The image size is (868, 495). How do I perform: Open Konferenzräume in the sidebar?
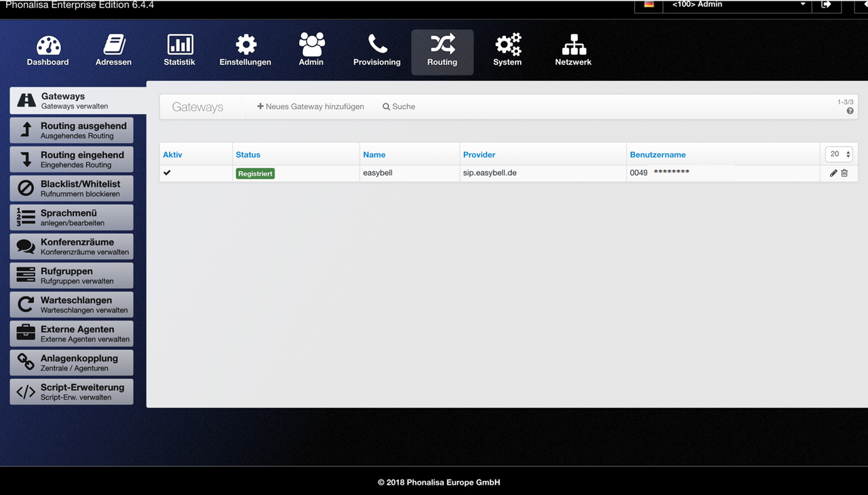point(71,246)
